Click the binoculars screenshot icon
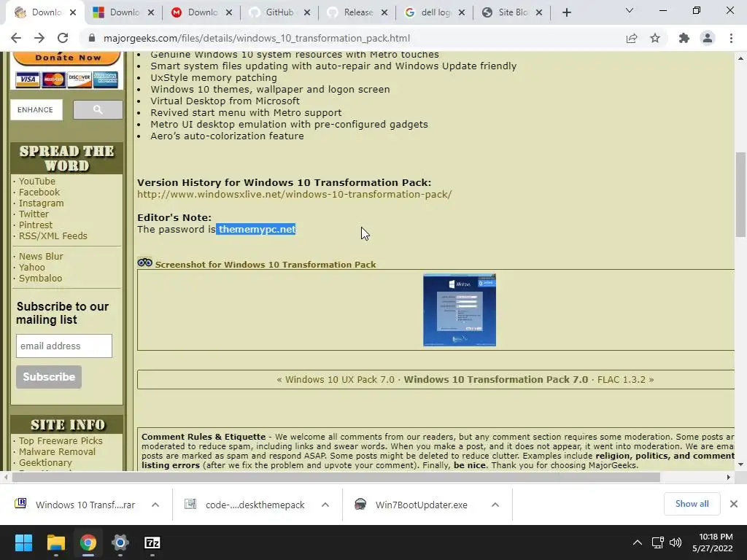The width and height of the screenshot is (747, 560). click(145, 262)
